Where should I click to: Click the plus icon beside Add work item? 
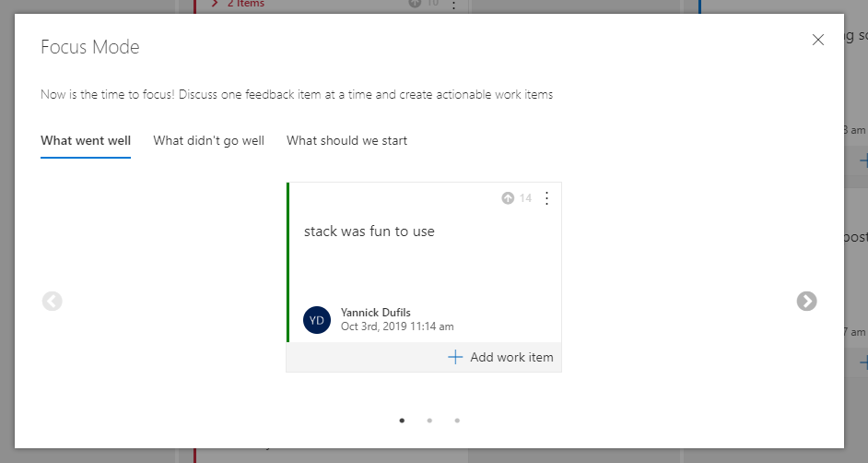click(455, 357)
